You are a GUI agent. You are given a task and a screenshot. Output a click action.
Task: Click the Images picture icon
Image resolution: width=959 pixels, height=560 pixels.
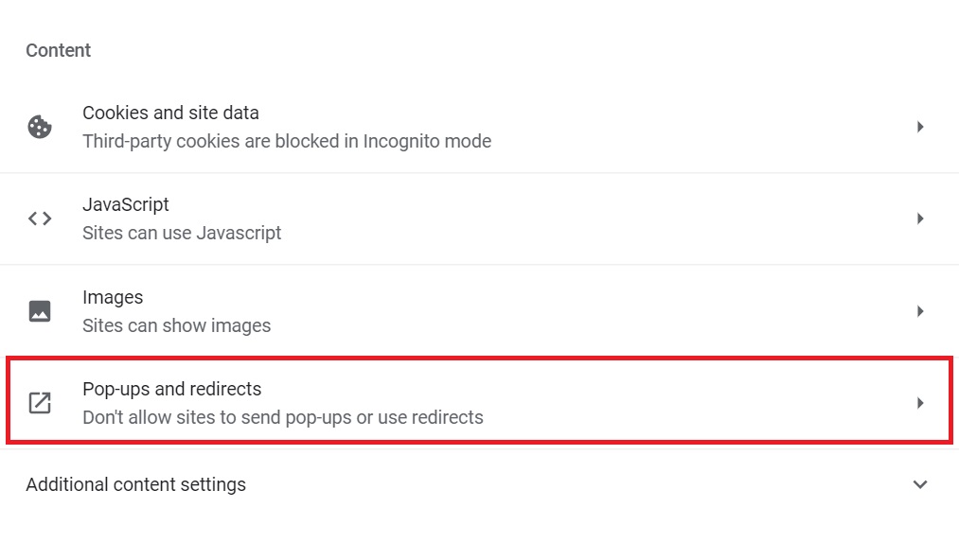tap(40, 311)
